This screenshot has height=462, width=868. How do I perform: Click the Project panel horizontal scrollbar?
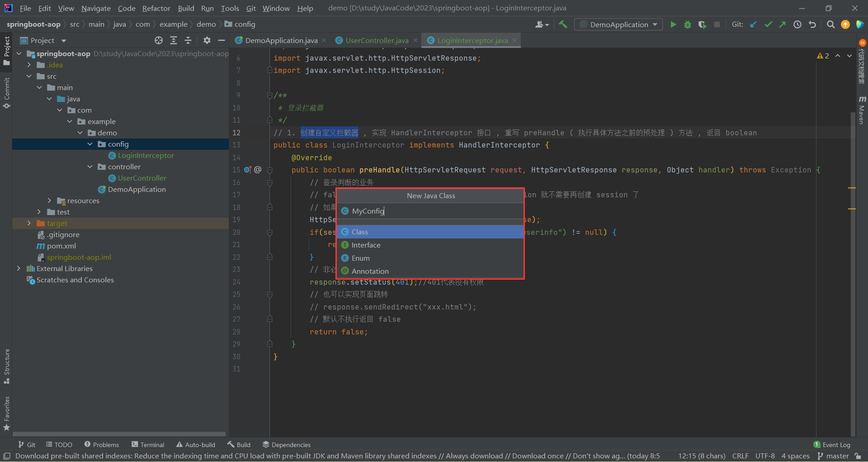pos(119,434)
